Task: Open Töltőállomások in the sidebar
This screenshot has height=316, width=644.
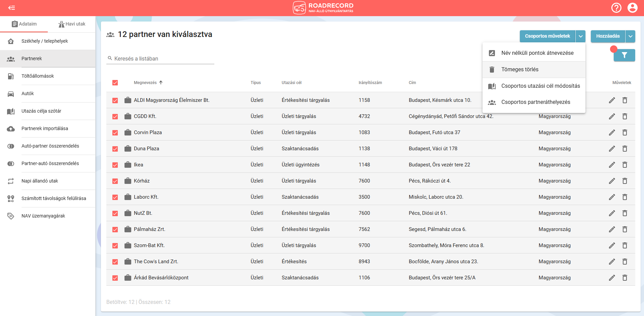Action: click(38, 76)
